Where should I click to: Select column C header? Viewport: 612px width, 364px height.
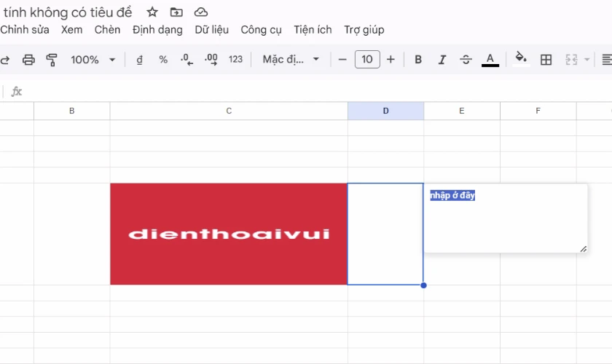tap(229, 111)
